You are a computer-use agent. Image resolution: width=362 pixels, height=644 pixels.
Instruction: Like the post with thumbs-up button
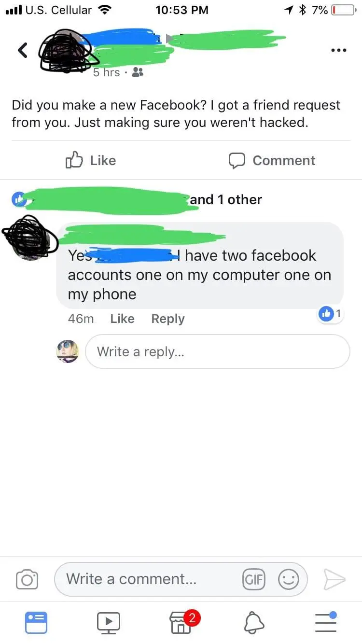[x=91, y=160]
